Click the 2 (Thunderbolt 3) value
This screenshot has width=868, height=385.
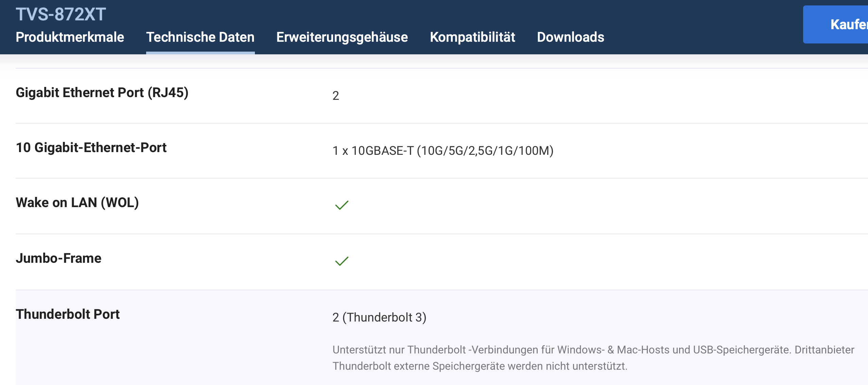[379, 317]
